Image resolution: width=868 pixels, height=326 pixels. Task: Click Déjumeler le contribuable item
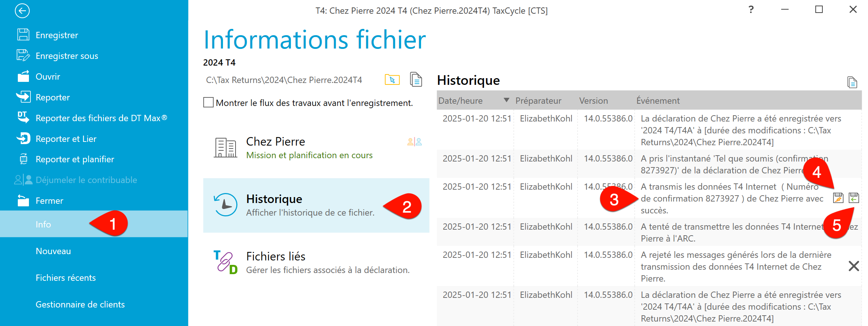tap(86, 180)
